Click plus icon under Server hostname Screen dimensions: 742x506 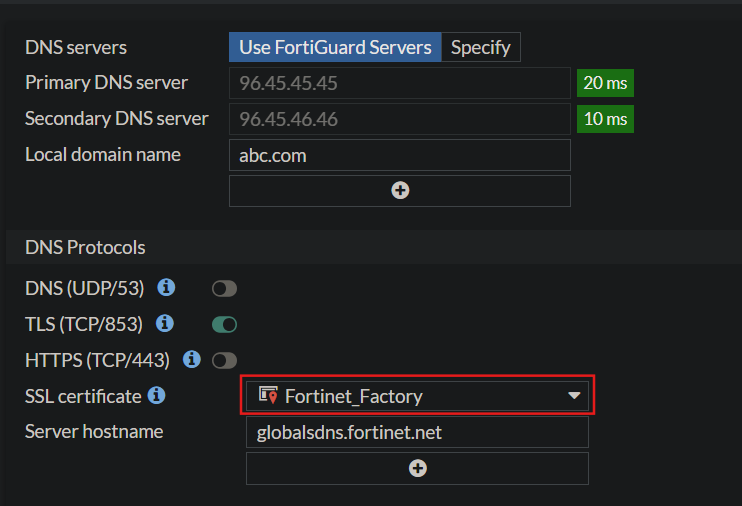pos(418,468)
